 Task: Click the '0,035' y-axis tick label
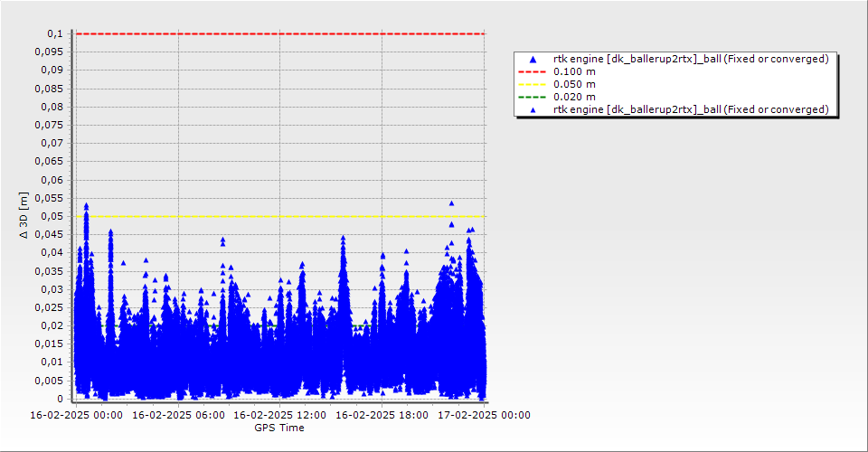(49, 271)
